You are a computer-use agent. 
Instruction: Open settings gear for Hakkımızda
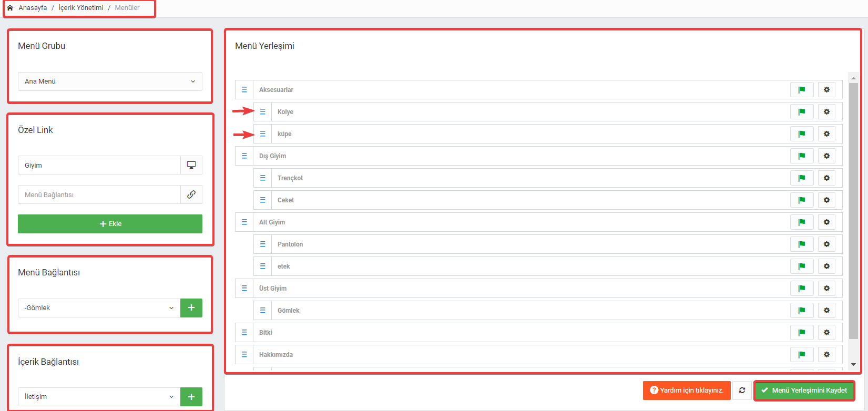pos(826,355)
